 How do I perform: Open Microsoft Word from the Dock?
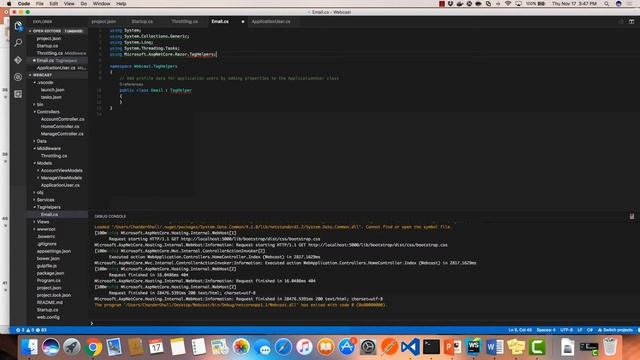495,347
